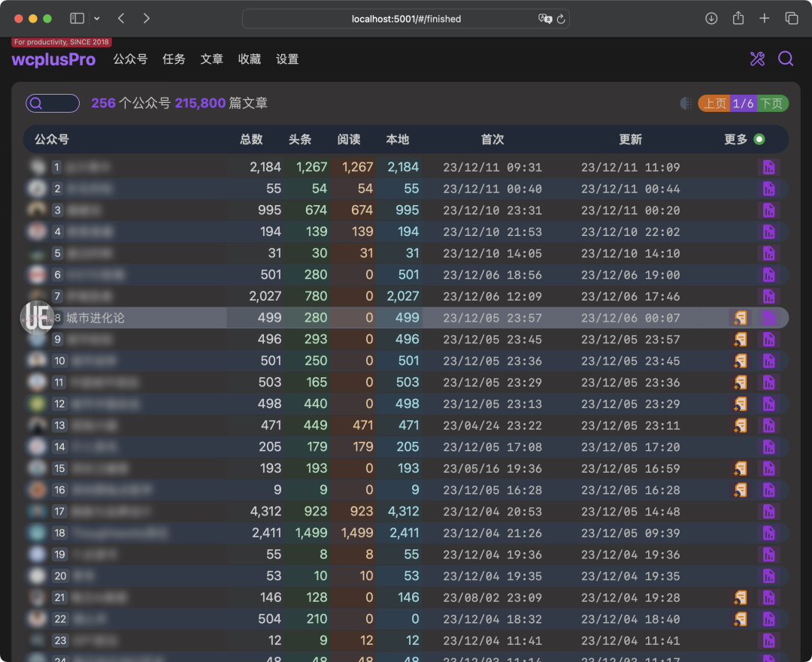Viewport: 812px width, 662px height.
Task: Click the 公众号 column header
Action: tap(52, 139)
